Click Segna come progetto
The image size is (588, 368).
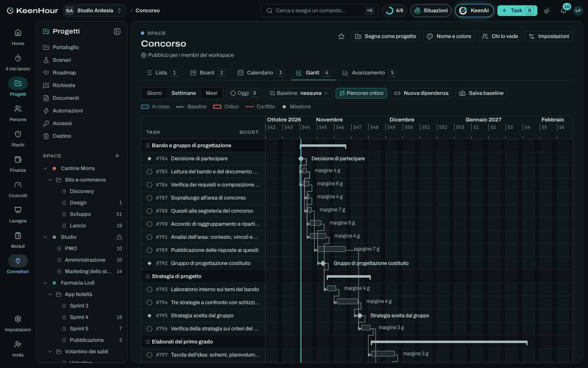(385, 36)
